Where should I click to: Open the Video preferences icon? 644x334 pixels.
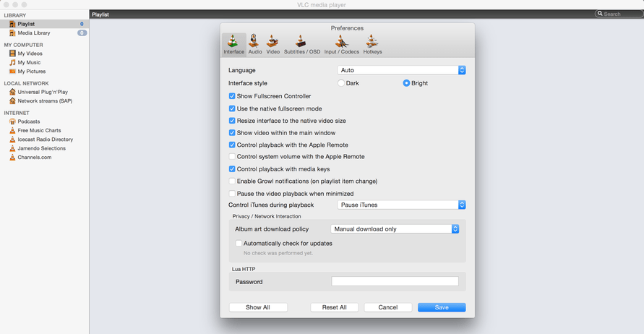point(272,41)
